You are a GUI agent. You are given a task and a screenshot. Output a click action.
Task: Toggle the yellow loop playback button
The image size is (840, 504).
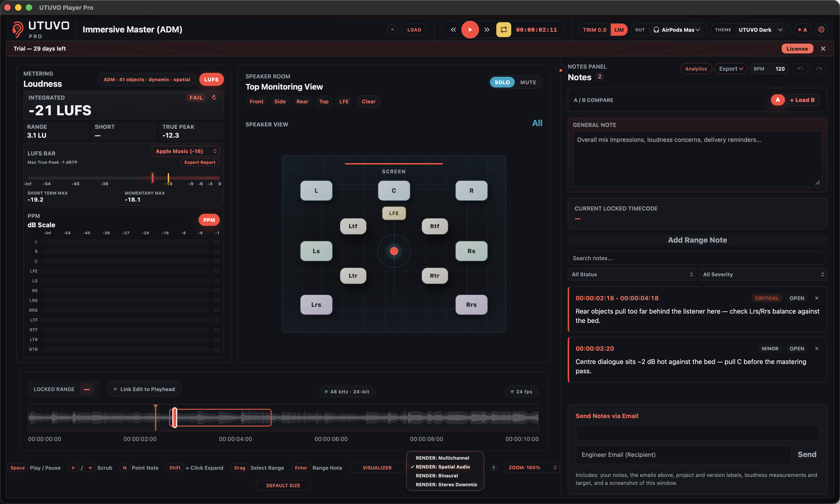504,30
